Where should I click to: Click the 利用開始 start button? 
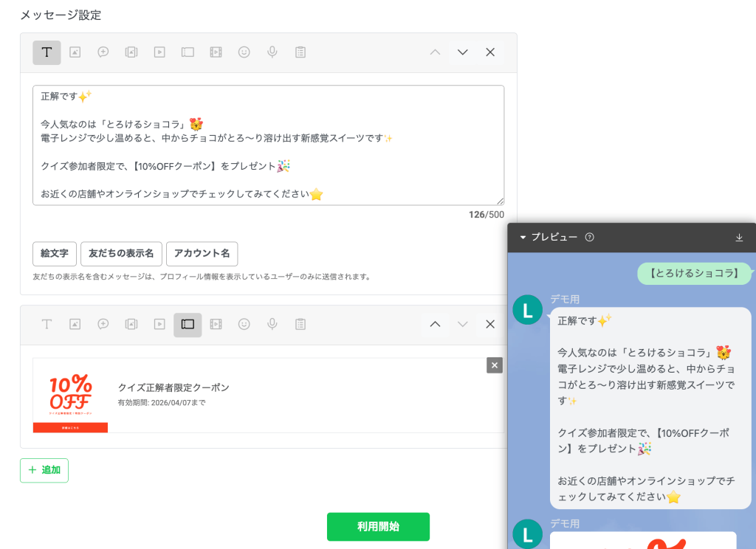[x=378, y=526]
